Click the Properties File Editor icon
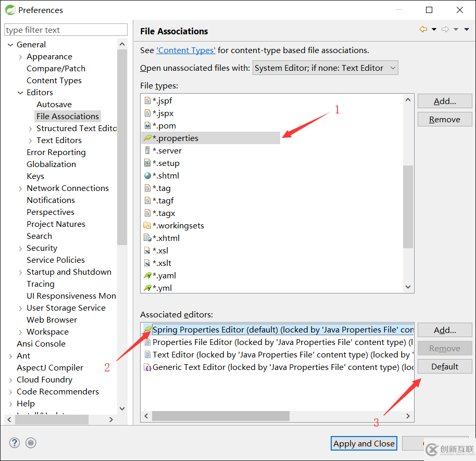This screenshot has width=476, height=461. pos(147,342)
